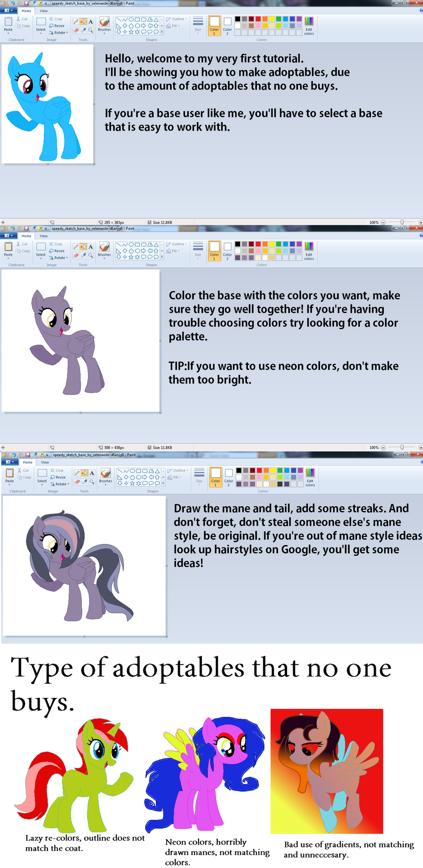The width and height of the screenshot is (423, 868).
Task: Click Edit colors in top Paint window
Action: pyautogui.click(x=309, y=26)
